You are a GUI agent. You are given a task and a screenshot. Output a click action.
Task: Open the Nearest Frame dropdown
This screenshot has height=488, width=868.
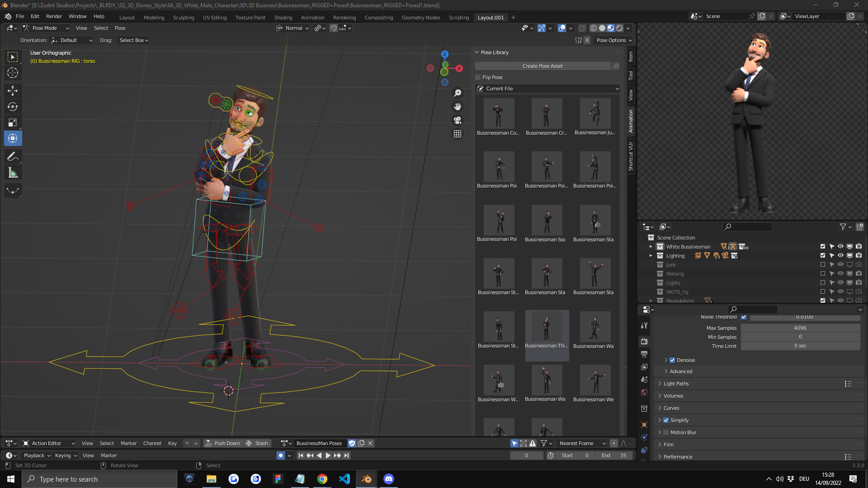pos(582,443)
